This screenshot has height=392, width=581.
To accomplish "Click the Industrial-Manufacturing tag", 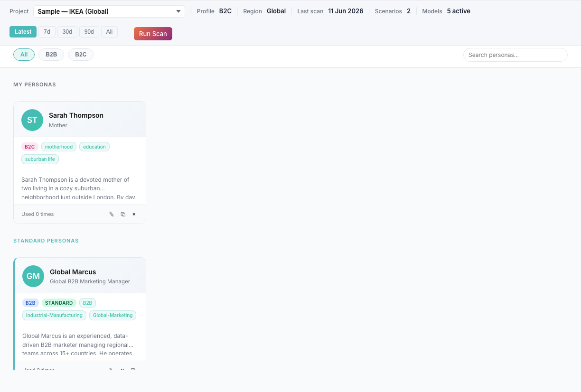I will click(54, 315).
